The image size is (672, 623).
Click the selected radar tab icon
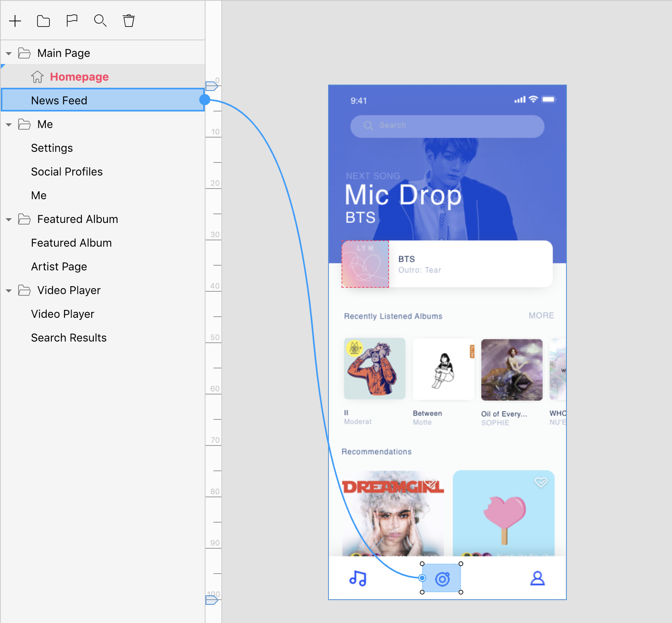tap(442, 579)
